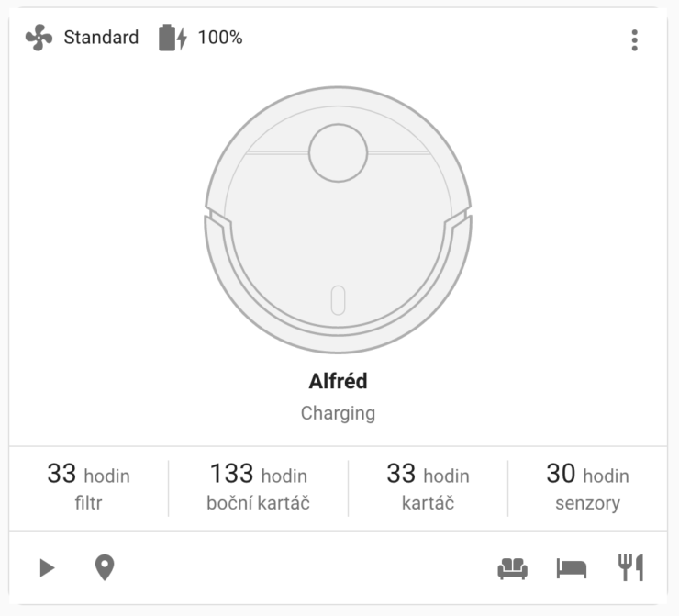Open the boční kartáč label
The image size is (679, 616).
pos(258,503)
